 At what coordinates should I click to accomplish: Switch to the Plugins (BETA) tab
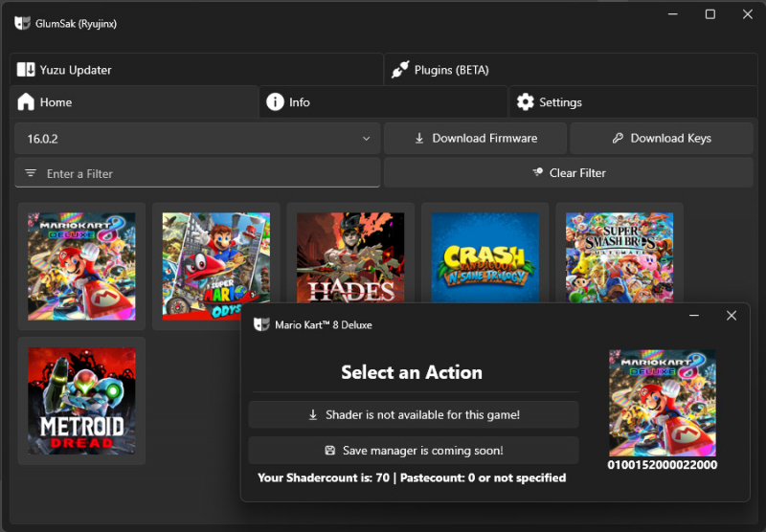[x=571, y=69]
